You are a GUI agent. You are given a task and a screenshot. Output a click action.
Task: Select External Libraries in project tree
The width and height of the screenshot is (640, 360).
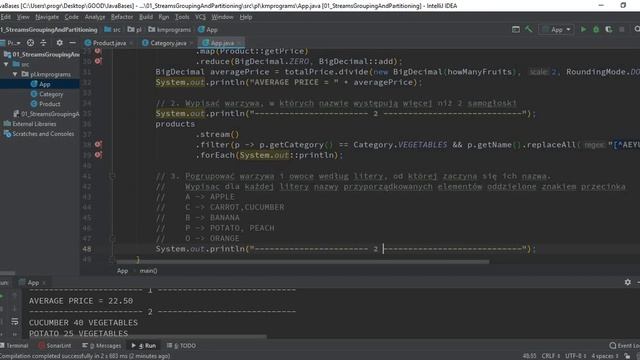(x=34, y=124)
